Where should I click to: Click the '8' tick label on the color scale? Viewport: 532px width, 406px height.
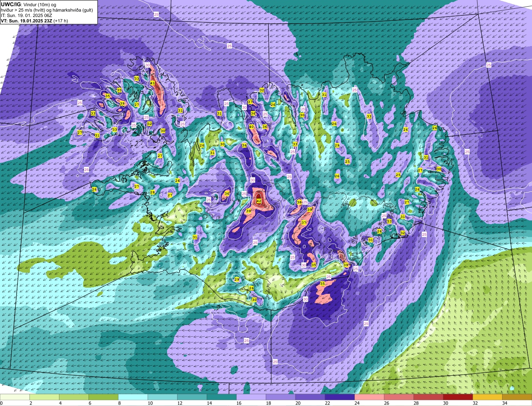pyautogui.click(x=119, y=403)
